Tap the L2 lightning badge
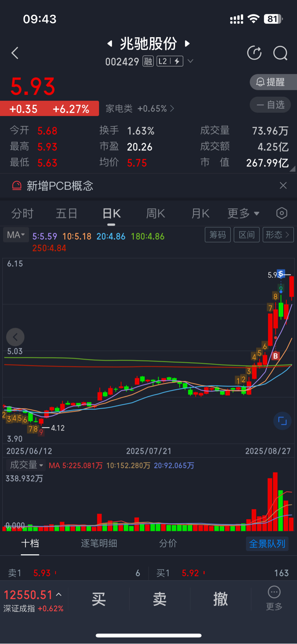 [x=170, y=61]
